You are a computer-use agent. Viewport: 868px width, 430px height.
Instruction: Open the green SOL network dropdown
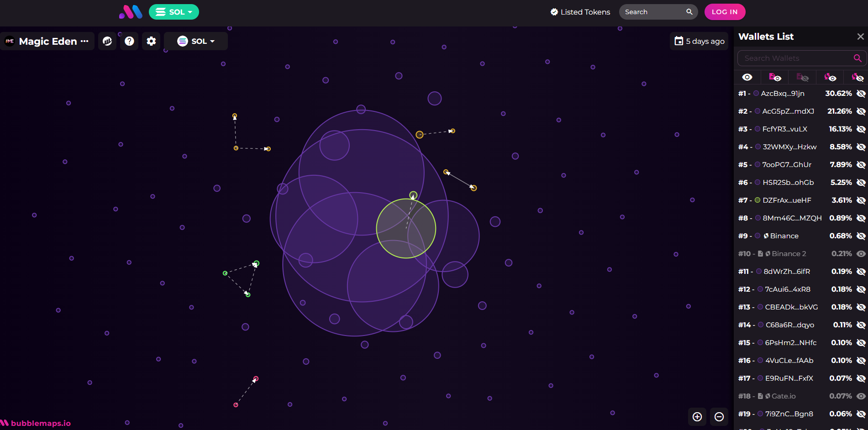(174, 12)
